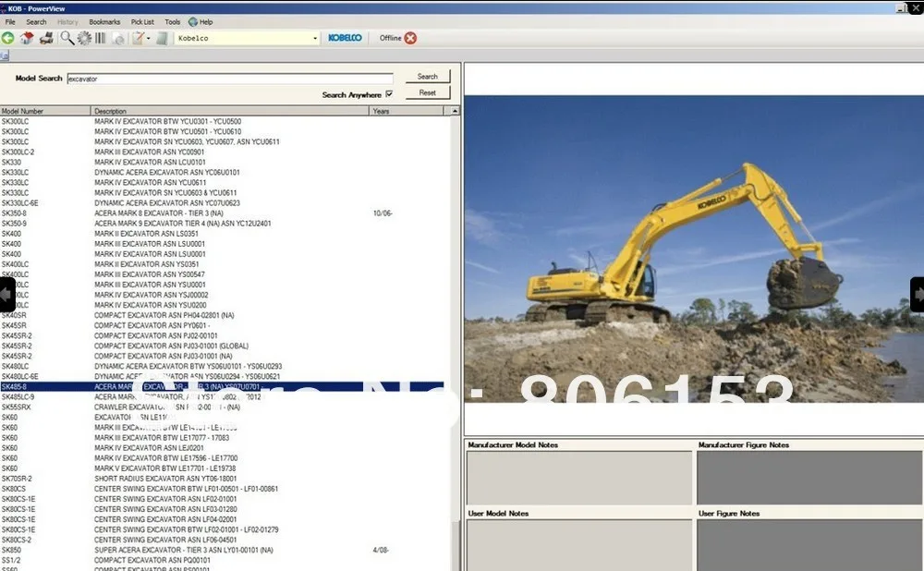The height and width of the screenshot is (571, 924).
Task: Open the magnifying glass Search tool
Action: (67, 38)
